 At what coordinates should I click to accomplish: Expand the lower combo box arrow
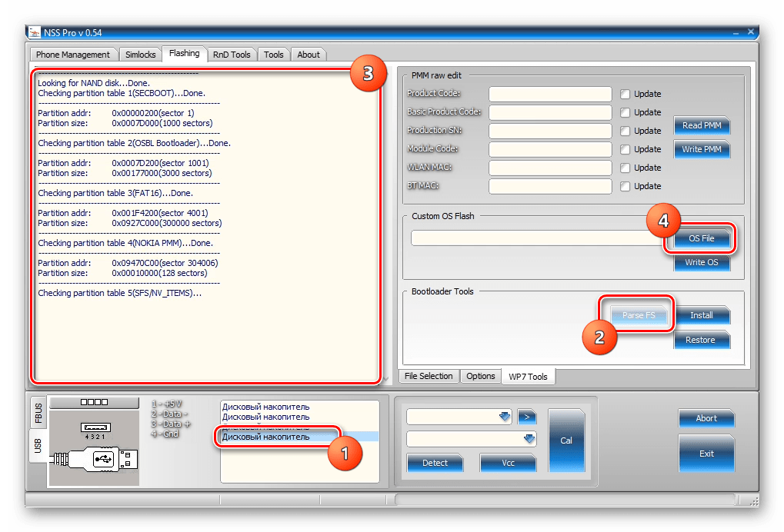click(x=529, y=439)
